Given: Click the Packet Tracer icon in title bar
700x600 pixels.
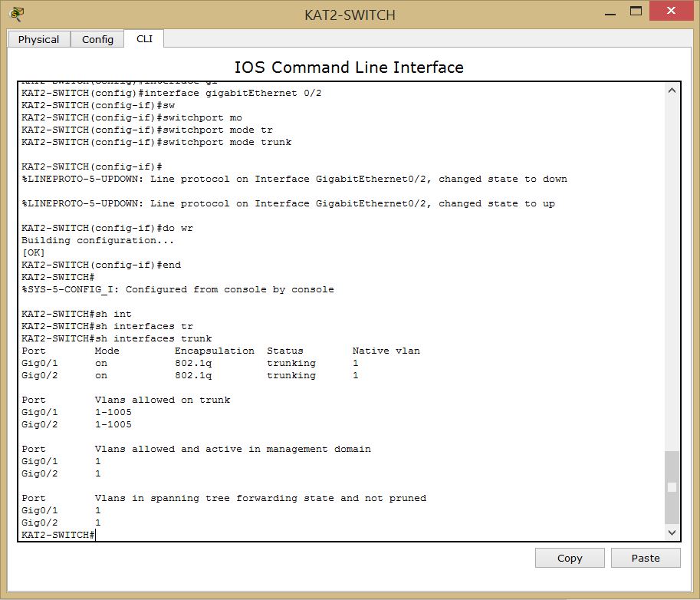Looking at the screenshot, I should [x=17, y=15].
